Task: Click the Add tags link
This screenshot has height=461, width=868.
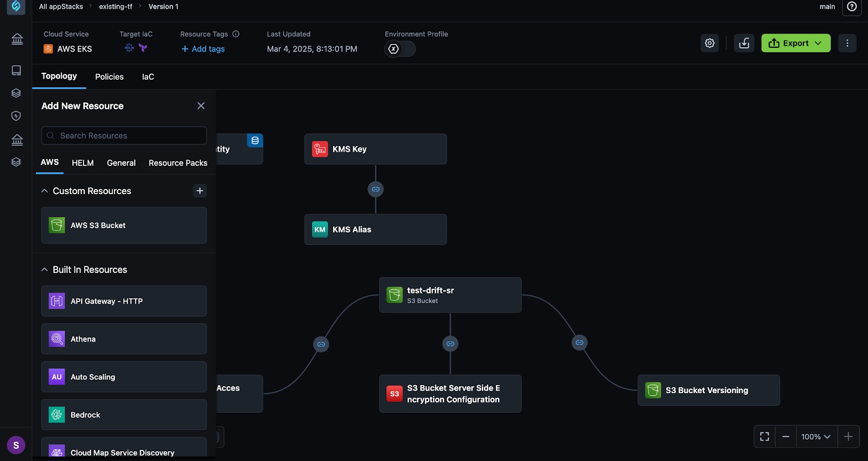Action: click(x=203, y=49)
